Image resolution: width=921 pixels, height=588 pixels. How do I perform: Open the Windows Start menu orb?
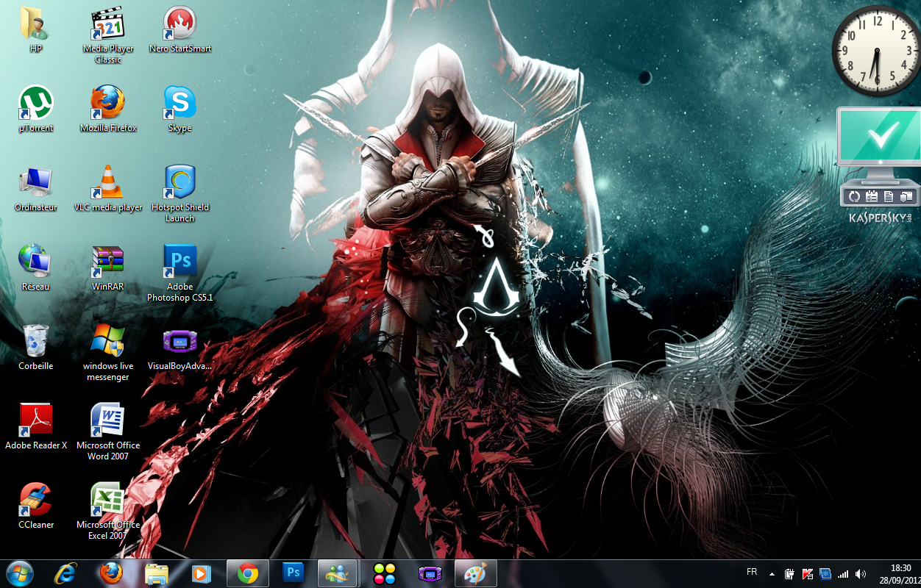click(x=20, y=573)
